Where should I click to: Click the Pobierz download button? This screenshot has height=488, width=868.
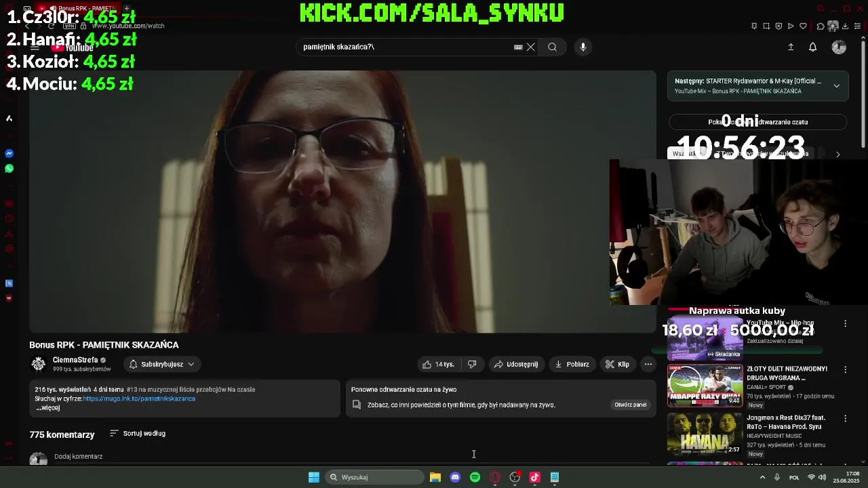pyautogui.click(x=572, y=364)
